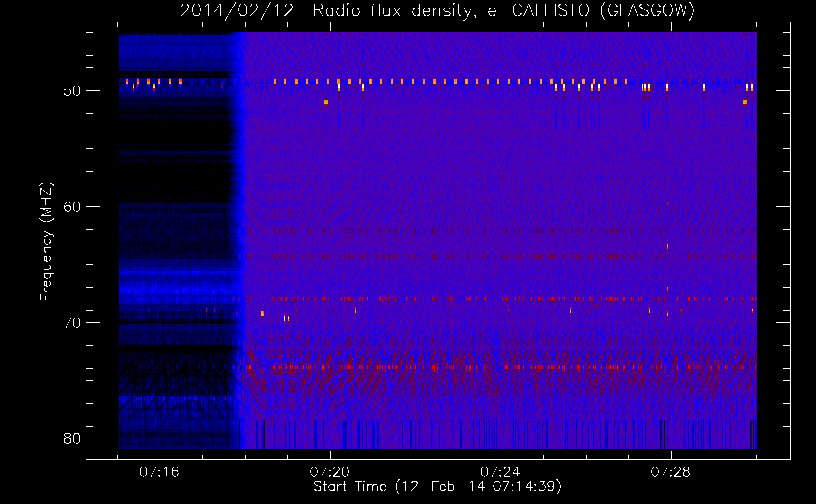Click the 60 MHz tick label on the y-axis

[72, 207]
